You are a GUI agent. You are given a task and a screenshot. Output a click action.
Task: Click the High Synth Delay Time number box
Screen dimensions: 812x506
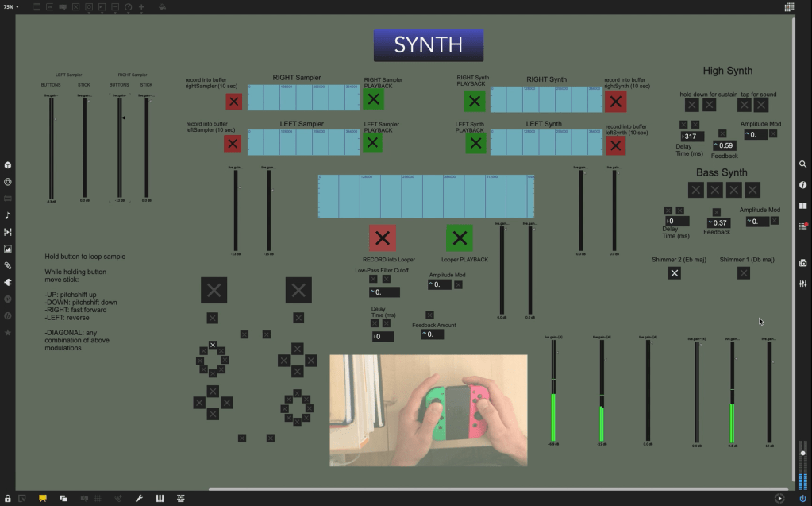(x=692, y=137)
